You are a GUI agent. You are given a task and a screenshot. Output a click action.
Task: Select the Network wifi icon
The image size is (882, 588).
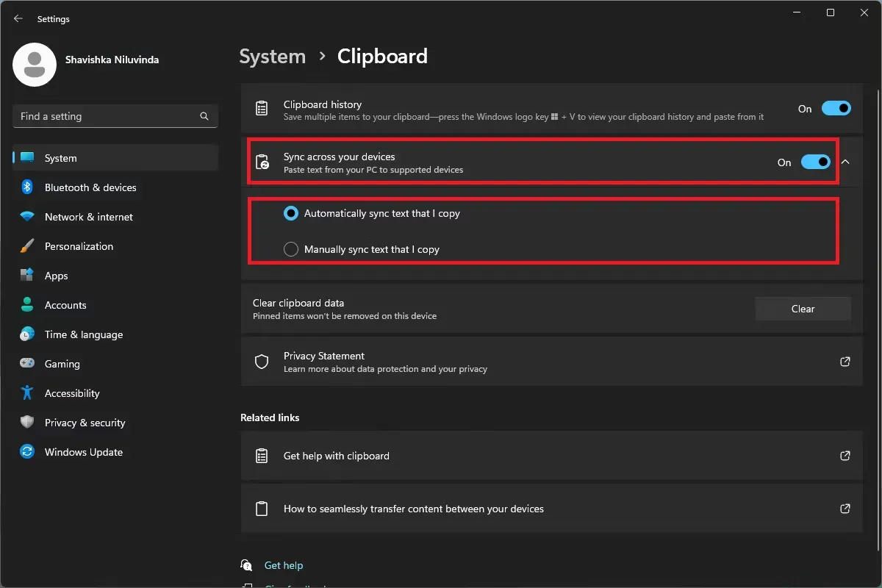pyautogui.click(x=27, y=217)
